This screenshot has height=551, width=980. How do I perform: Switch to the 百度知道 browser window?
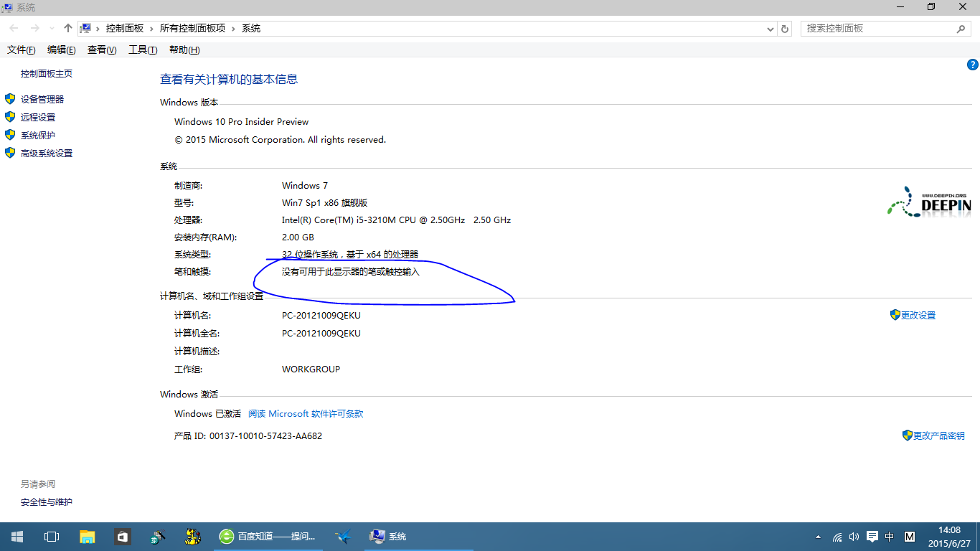pos(270,537)
